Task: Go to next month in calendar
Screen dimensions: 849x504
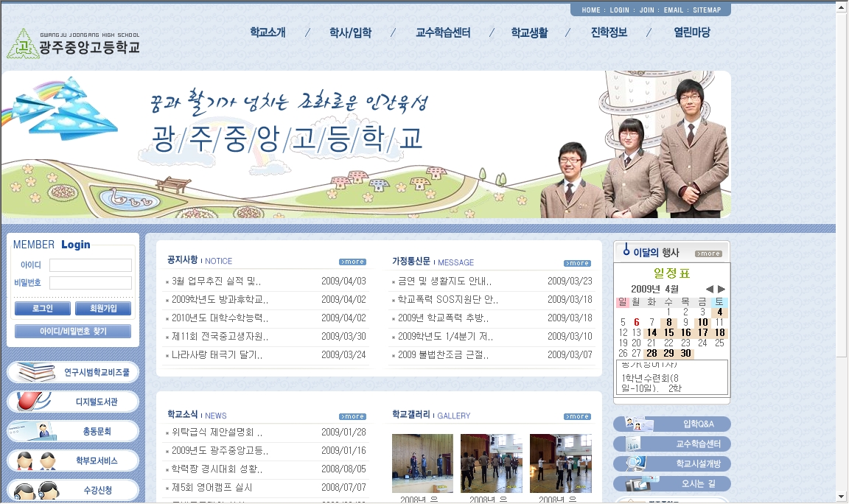Action: (x=722, y=289)
